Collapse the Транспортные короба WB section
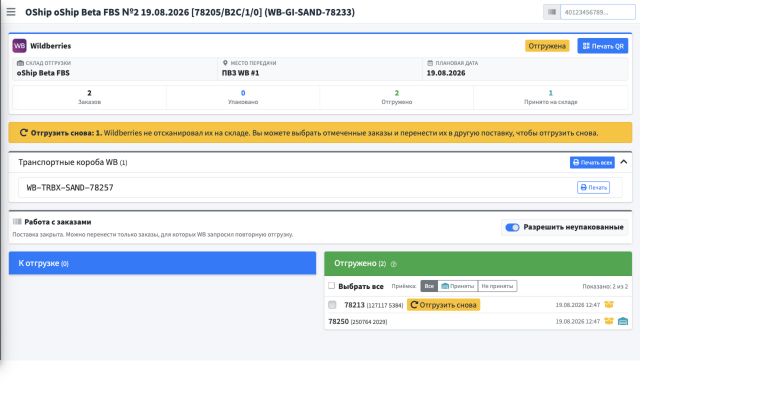Viewport: 760px width, 420px height. pyautogui.click(x=624, y=162)
